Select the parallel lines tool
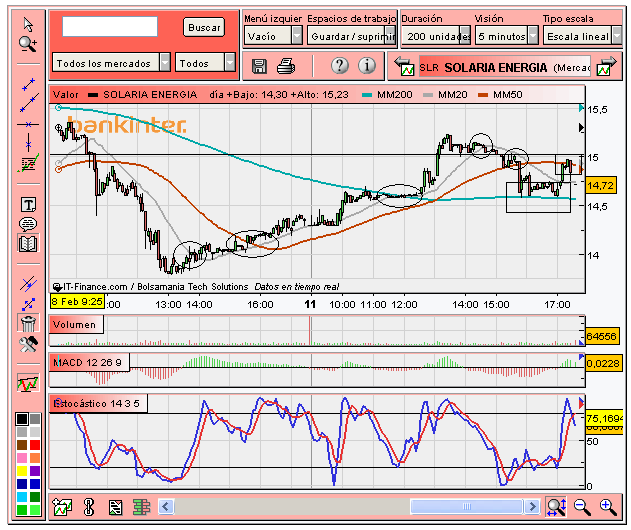 coord(28,284)
